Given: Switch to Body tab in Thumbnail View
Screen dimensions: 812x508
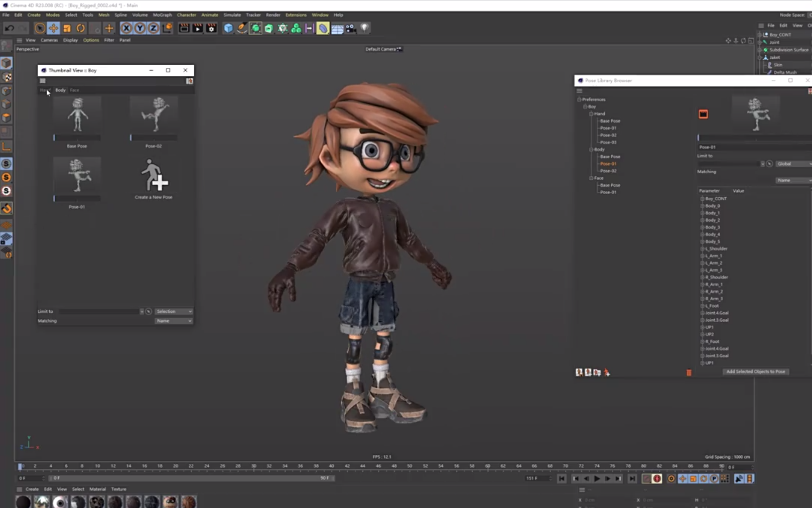Looking at the screenshot, I should point(60,90).
